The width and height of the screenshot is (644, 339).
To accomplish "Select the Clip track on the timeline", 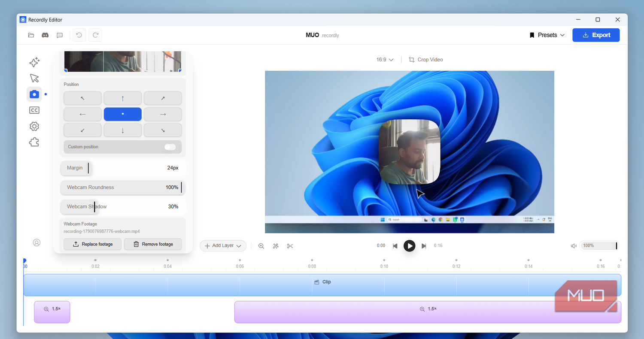I will point(322,285).
